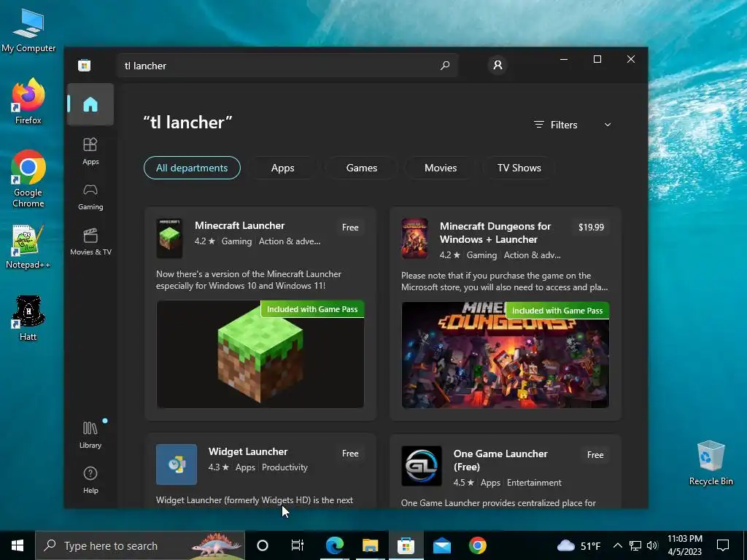
Task: Open Help in the Store sidebar
Action: tap(90, 480)
